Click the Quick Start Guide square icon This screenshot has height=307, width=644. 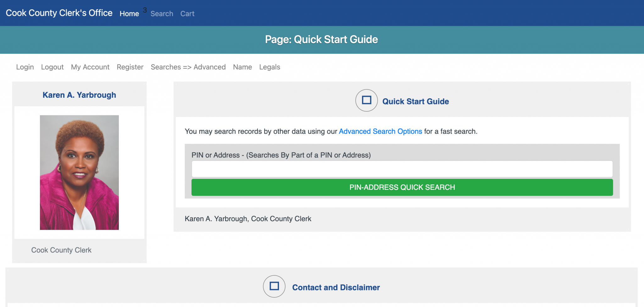tap(366, 101)
